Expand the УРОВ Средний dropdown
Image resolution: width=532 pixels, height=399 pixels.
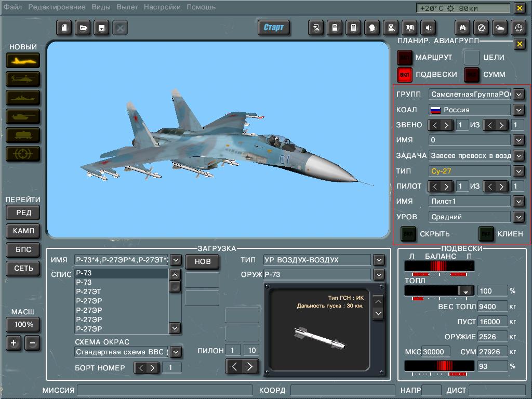[519, 217]
